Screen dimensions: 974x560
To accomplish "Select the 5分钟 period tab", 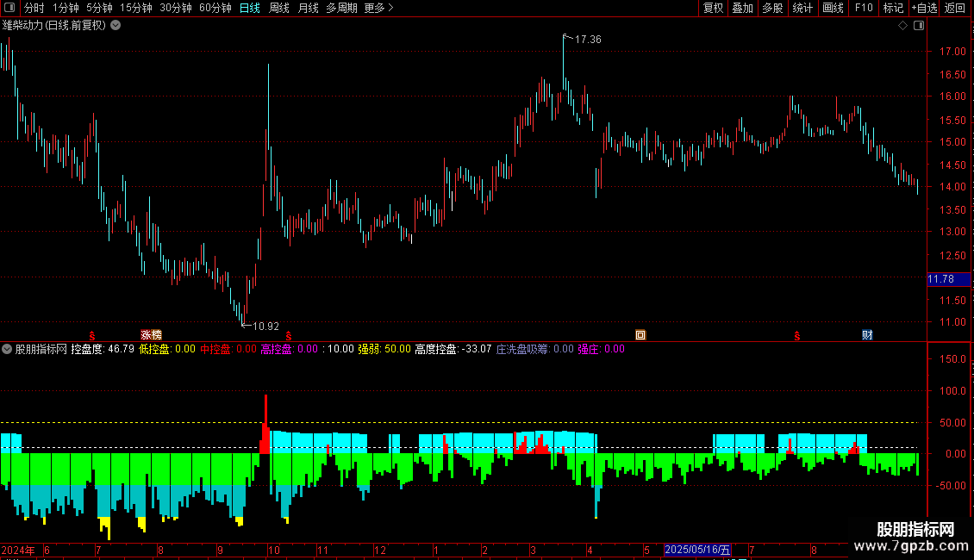I will tap(99, 8).
